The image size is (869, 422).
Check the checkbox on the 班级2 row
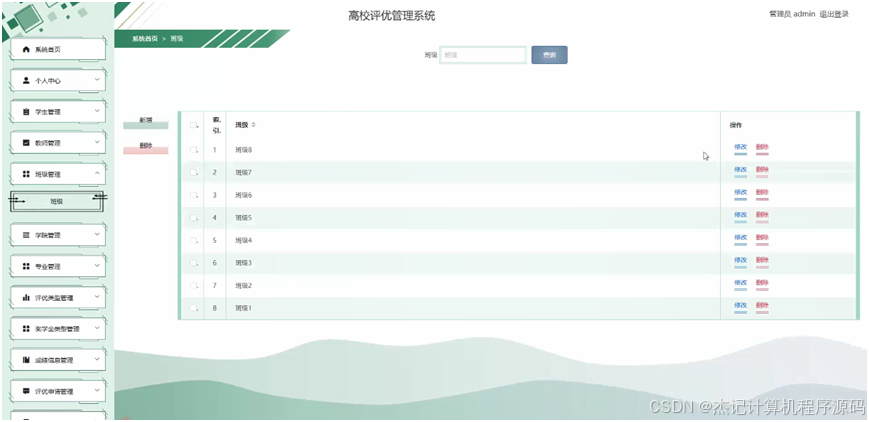coord(193,286)
